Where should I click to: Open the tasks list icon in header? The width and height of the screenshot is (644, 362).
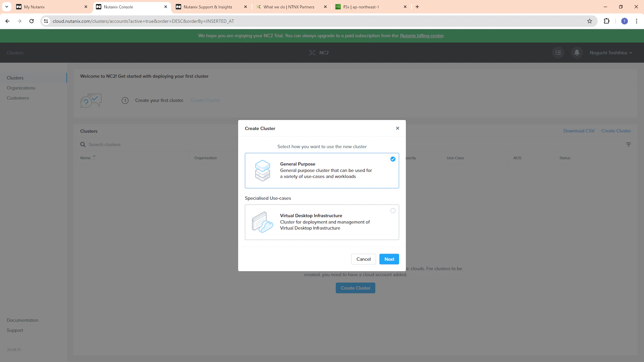[x=558, y=53]
